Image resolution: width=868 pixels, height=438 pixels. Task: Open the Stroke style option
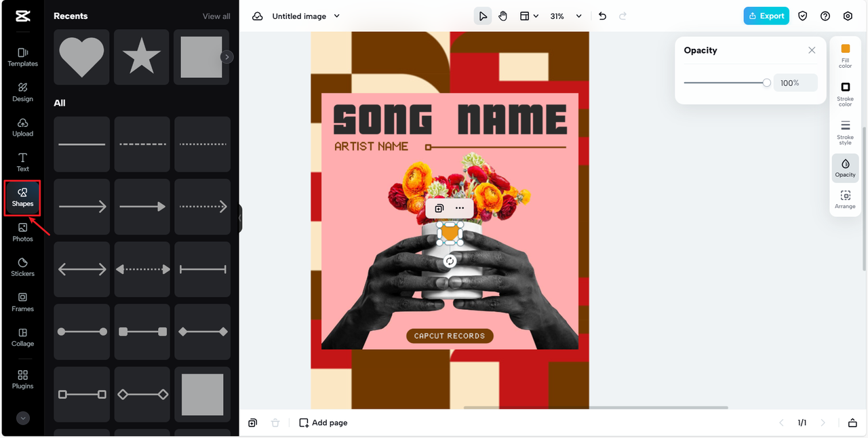(846, 132)
